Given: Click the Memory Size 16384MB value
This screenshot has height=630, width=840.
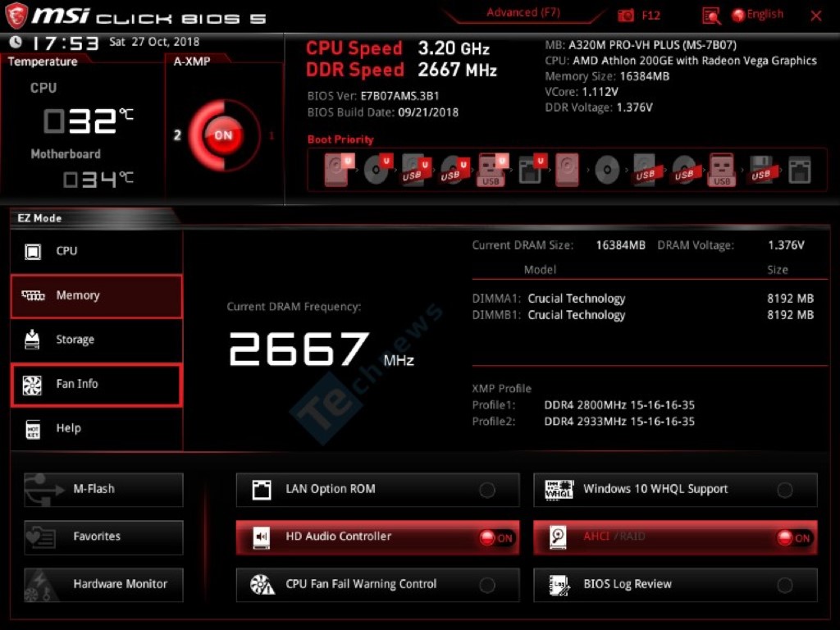Looking at the screenshot, I should (x=645, y=76).
